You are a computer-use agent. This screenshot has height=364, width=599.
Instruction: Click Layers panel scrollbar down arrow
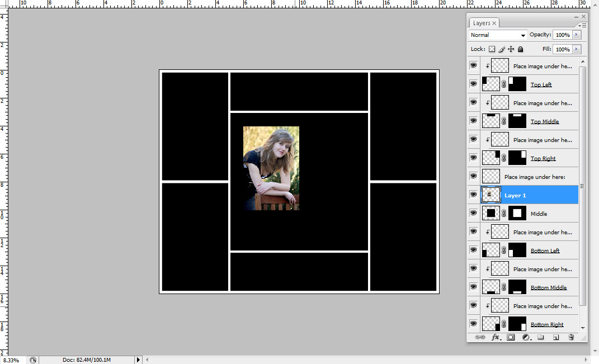pyautogui.click(x=583, y=328)
